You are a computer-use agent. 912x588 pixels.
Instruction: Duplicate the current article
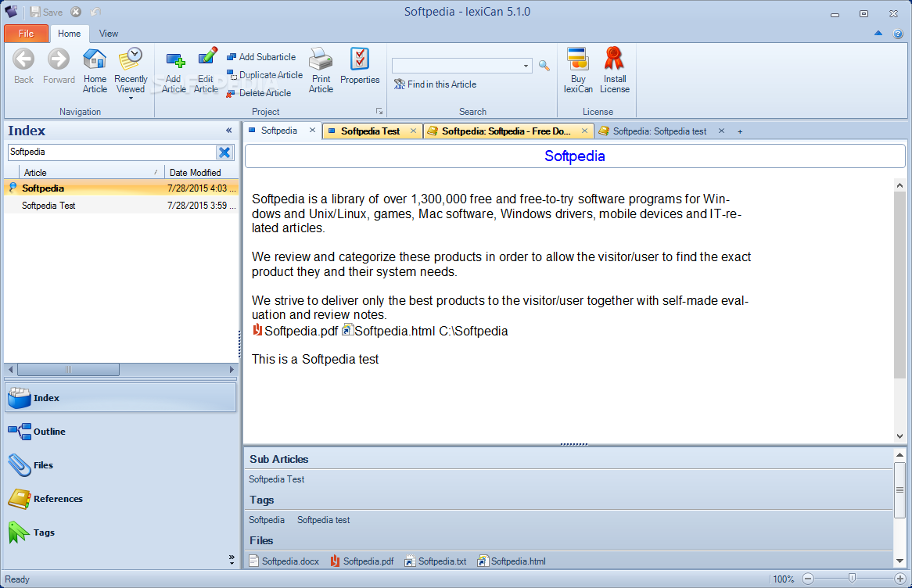[264, 75]
